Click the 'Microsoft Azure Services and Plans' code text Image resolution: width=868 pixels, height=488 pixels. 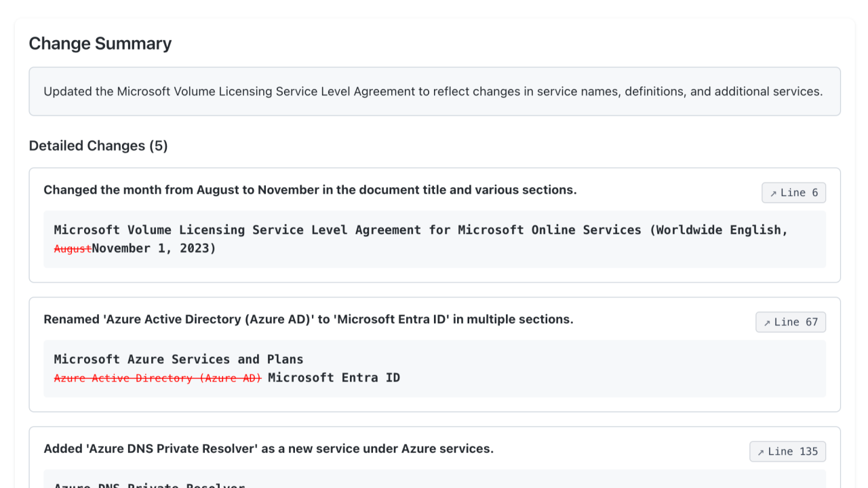179,359
